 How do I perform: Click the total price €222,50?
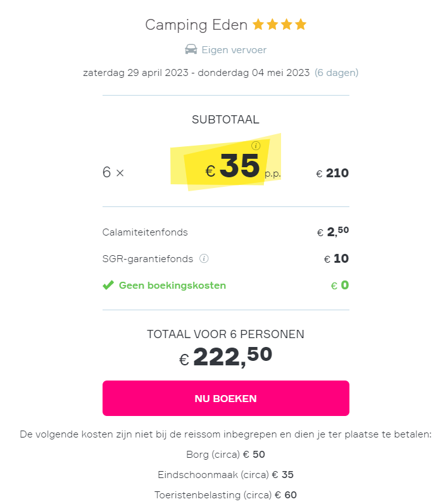[x=226, y=356]
